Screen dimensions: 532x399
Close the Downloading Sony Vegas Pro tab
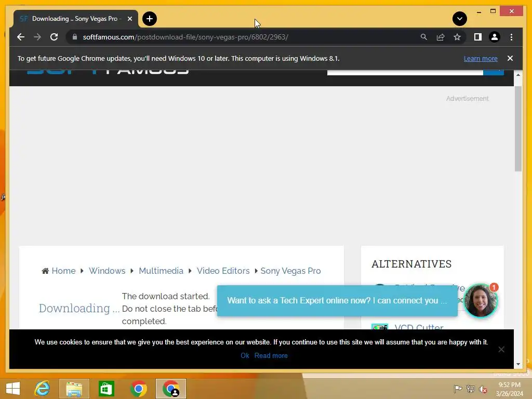[x=129, y=19]
